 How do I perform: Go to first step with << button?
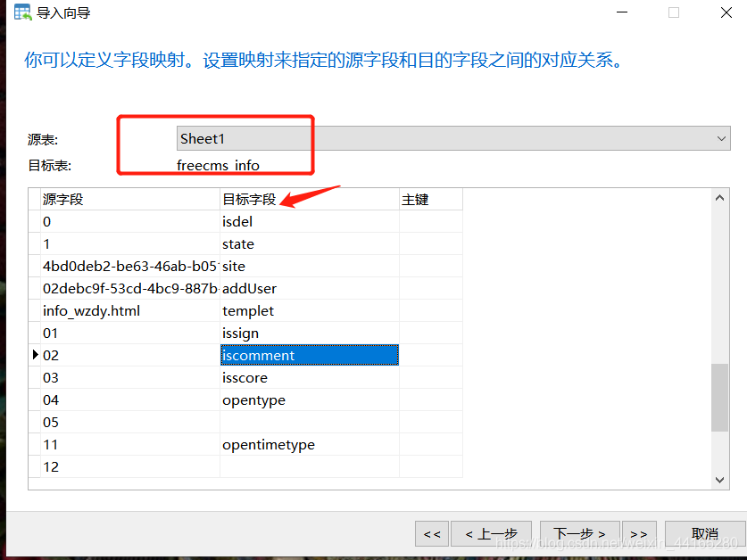[432, 534]
